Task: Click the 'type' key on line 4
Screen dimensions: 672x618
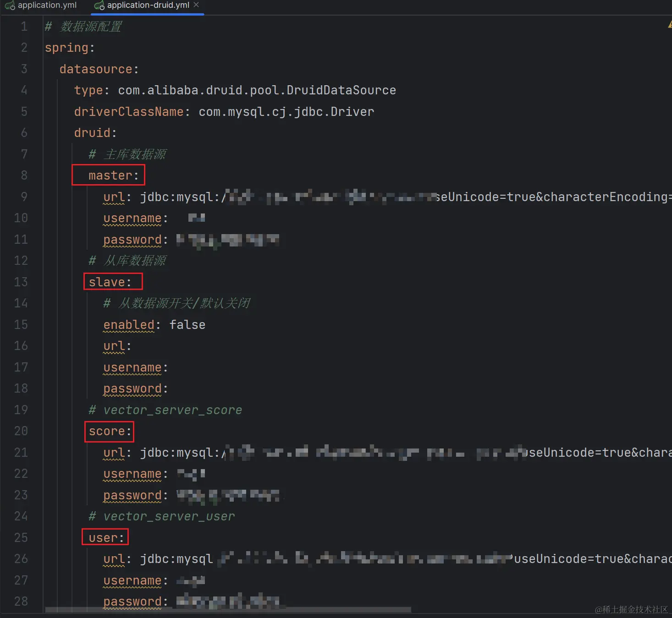Action: (x=88, y=90)
